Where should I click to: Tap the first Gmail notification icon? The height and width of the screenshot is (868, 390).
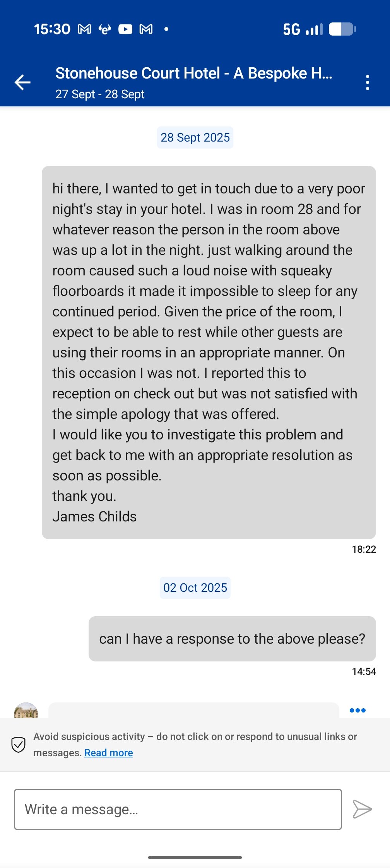tap(84, 29)
